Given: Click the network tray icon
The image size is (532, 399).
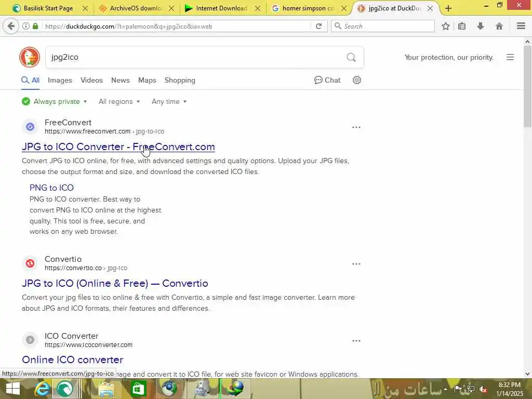Looking at the screenshot, I should point(471,389).
